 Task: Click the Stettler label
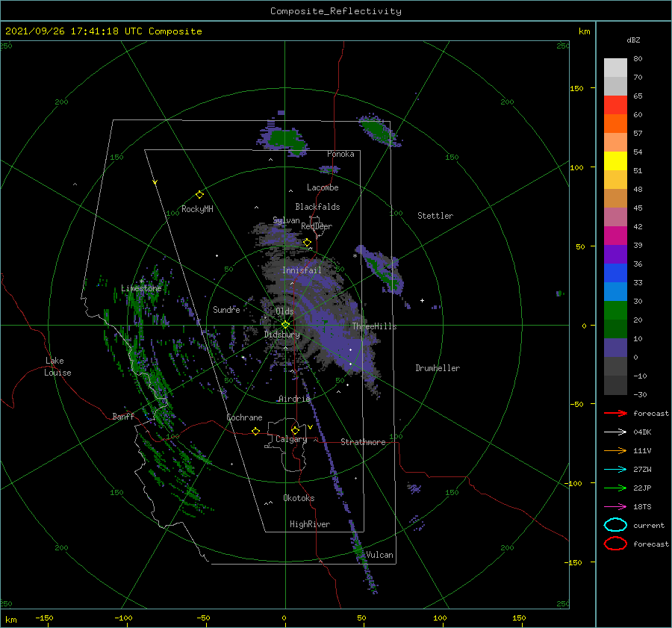435,216
